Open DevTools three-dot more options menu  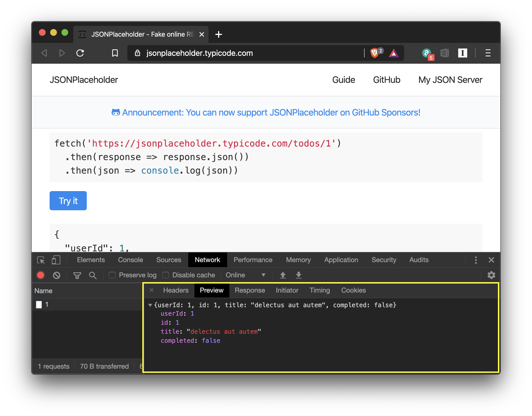476,260
